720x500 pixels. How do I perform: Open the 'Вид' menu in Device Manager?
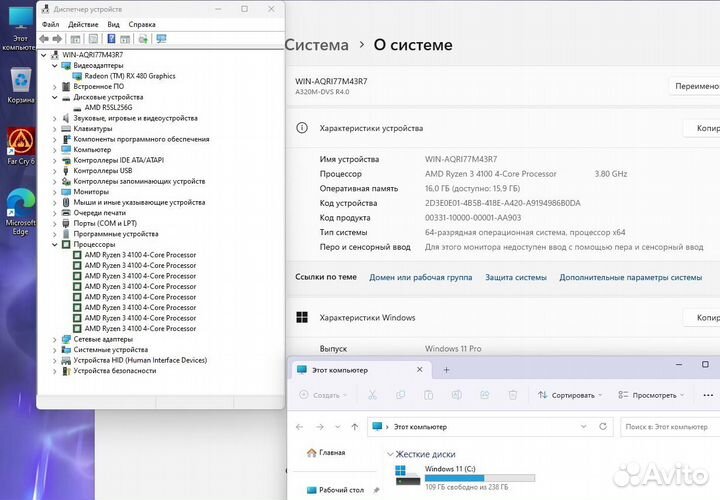coord(113,24)
